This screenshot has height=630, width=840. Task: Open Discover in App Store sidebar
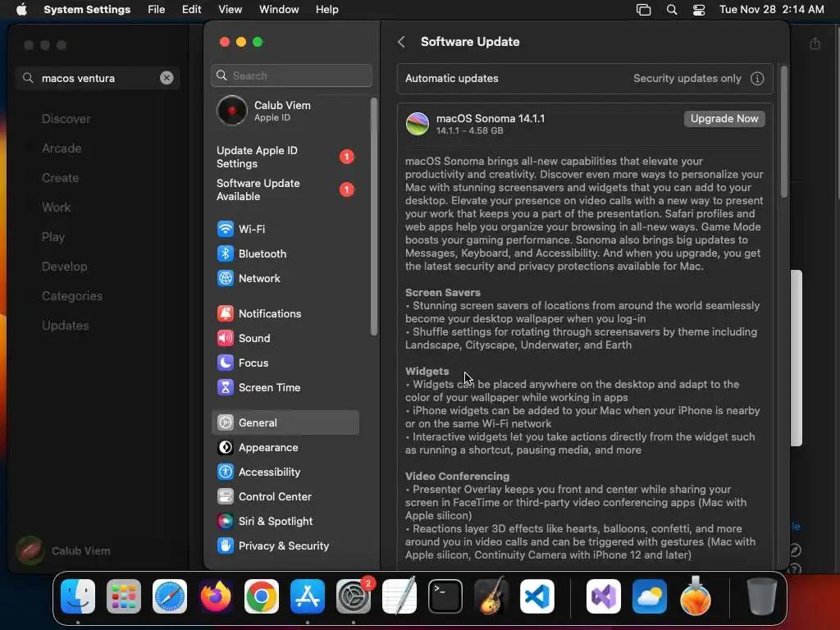click(66, 119)
